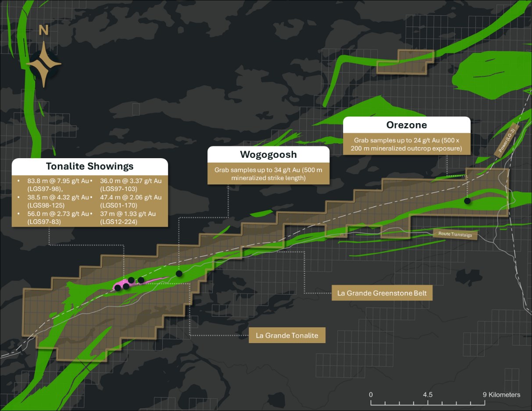Click the Wogogoosh grab samples description
The width and height of the screenshot is (532, 411).
[268, 174]
